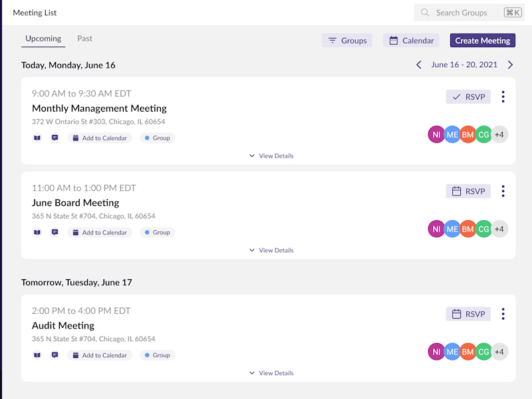Viewport: 532px width, 399px height.
Task: Expand View Details for June Board Meeting
Action: click(271, 250)
